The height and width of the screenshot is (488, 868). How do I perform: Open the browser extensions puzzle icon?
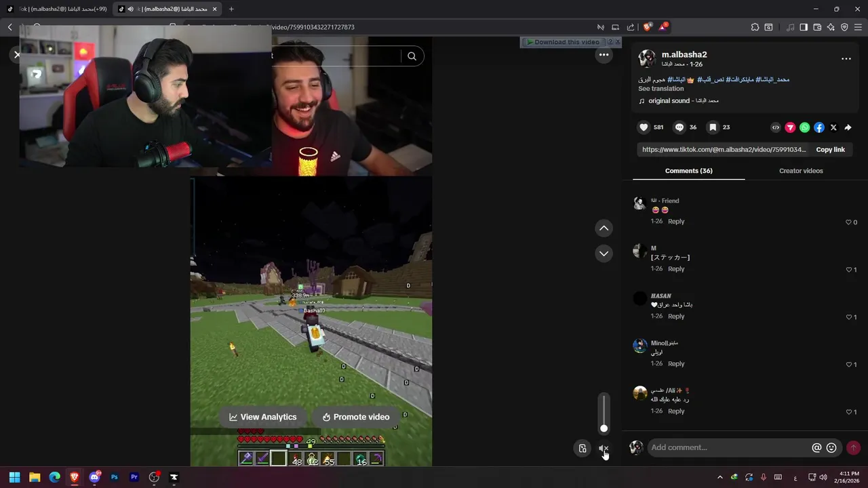755,27
